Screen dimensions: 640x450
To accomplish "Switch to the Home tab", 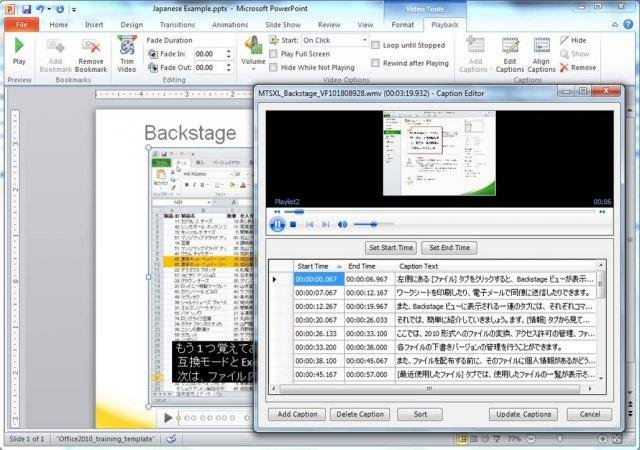I will (x=59, y=25).
